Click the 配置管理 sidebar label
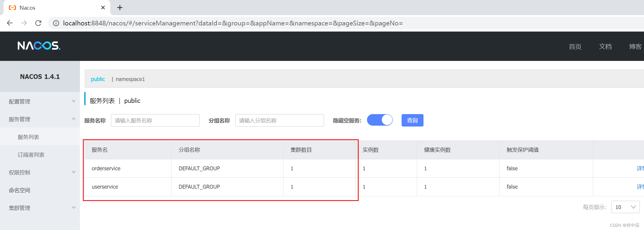Screen dimensions: 644x230 pyautogui.click(x=20, y=101)
